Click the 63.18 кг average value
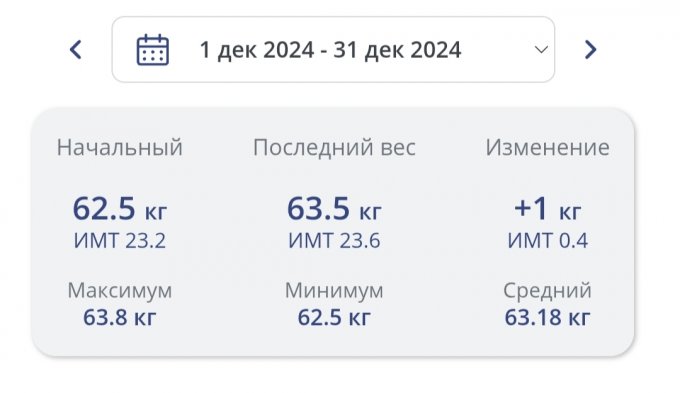 pyautogui.click(x=547, y=317)
